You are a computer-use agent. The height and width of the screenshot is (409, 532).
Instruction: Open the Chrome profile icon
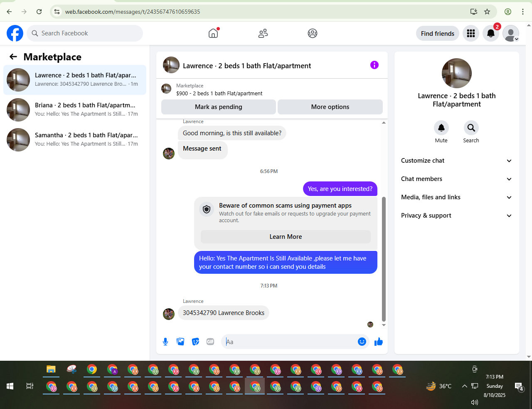tap(508, 12)
